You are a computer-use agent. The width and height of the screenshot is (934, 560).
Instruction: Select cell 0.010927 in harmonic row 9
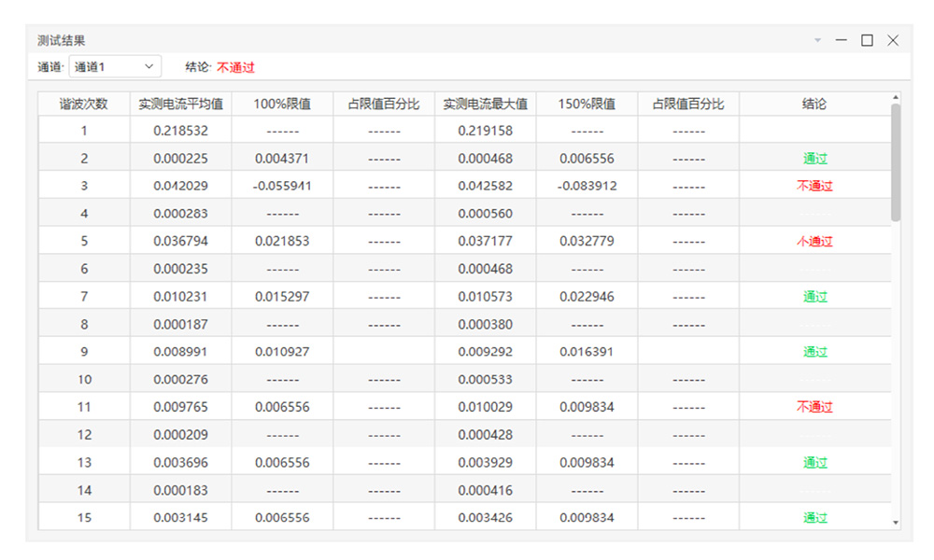[x=282, y=352]
